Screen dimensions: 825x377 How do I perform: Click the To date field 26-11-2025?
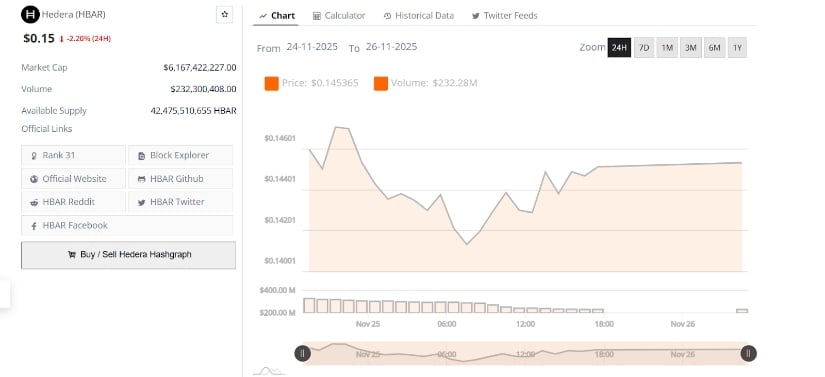[391, 47]
